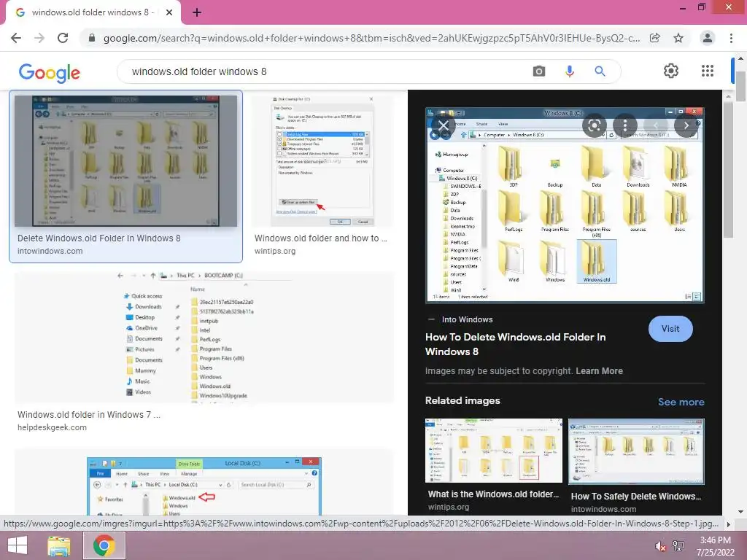The image size is (747, 560).
Task: Search by image camera icon
Action: 539,71
